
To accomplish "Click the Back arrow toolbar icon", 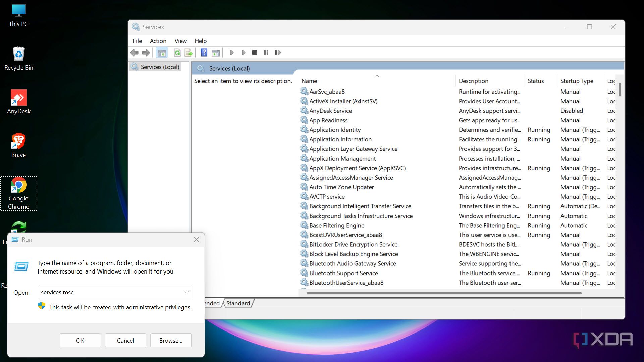I will (x=135, y=53).
